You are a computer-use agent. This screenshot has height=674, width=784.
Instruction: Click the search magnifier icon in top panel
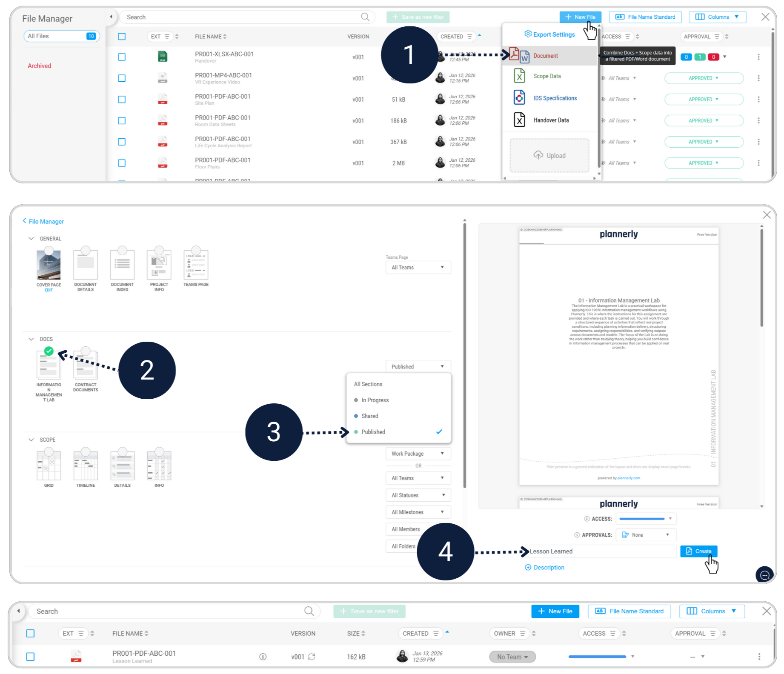tap(365, 17)
